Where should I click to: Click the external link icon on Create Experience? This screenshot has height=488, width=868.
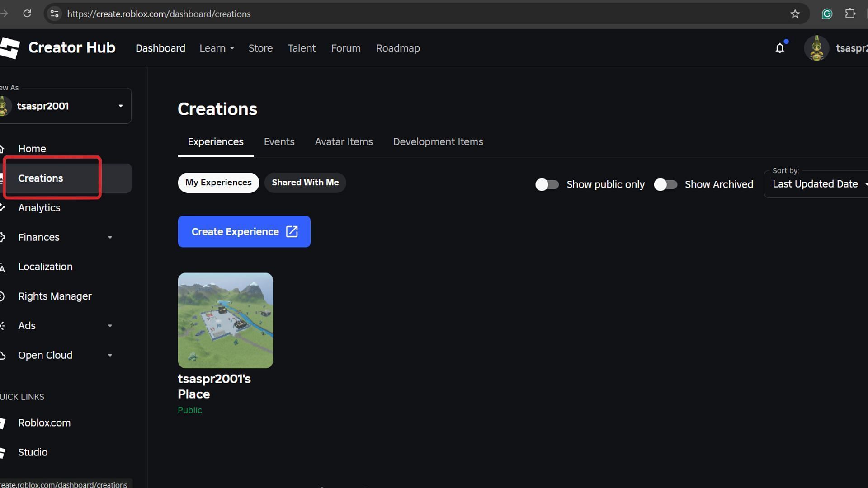tap(292, 231)
